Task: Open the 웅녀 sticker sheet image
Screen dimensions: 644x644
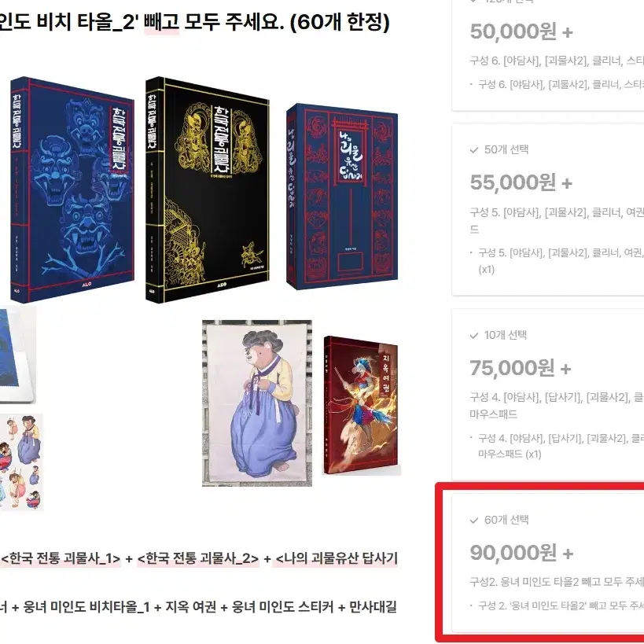Action: click(21, 462)
